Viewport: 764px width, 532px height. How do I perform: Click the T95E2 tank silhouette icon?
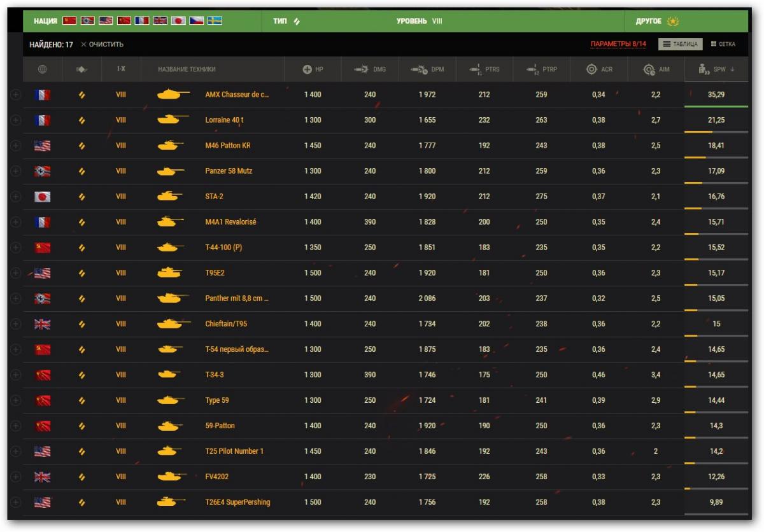(x=169, y=273)
